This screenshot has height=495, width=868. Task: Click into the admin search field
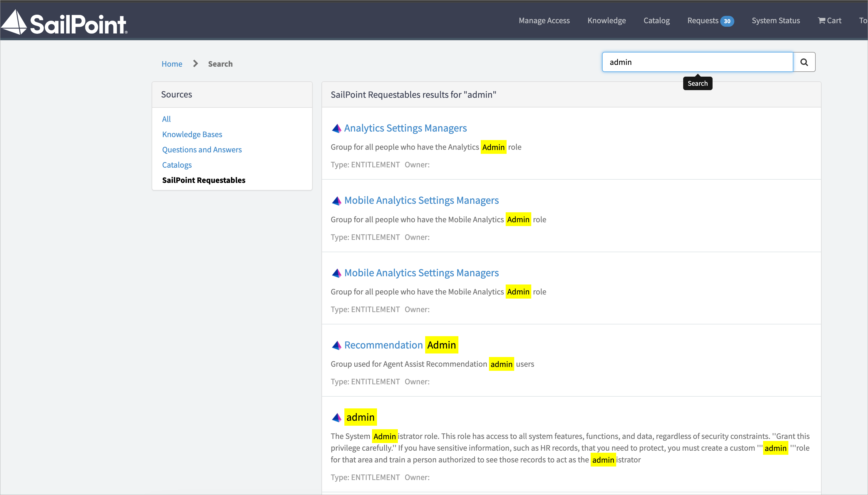click(698, 62)
